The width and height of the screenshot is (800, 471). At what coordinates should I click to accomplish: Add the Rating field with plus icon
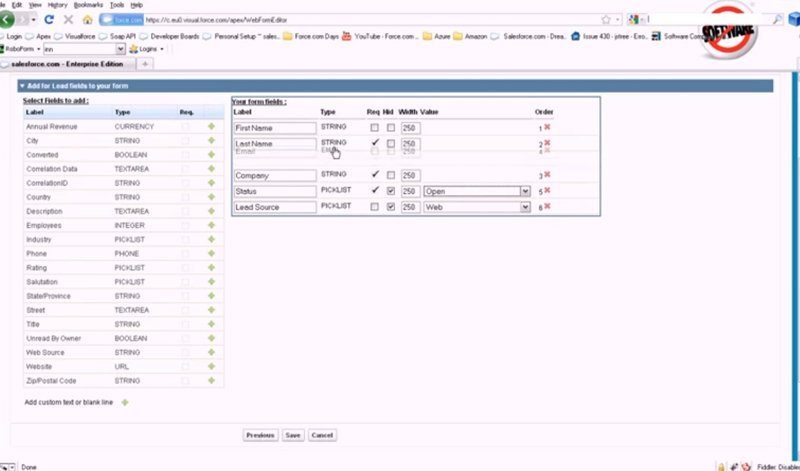[x=211, y=267]
